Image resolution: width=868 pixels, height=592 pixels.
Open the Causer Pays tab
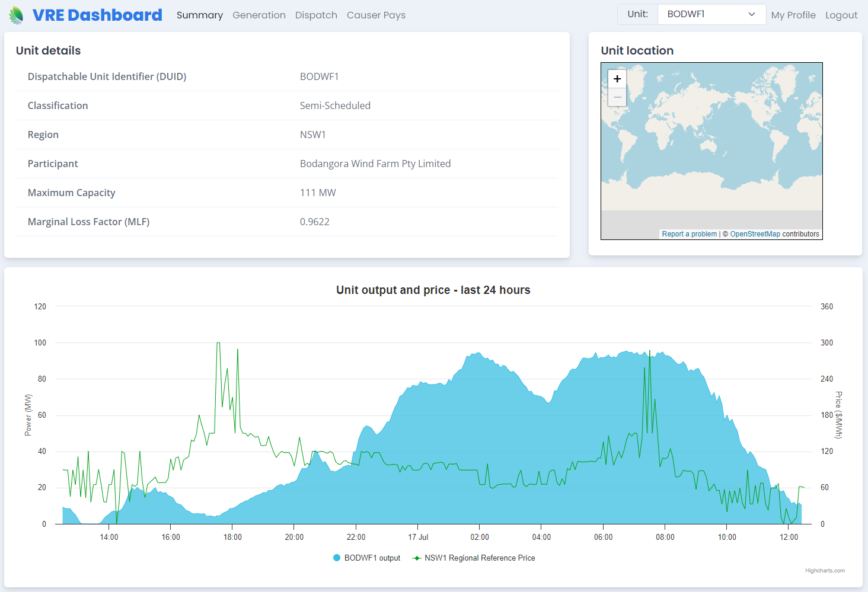[376, 15]
